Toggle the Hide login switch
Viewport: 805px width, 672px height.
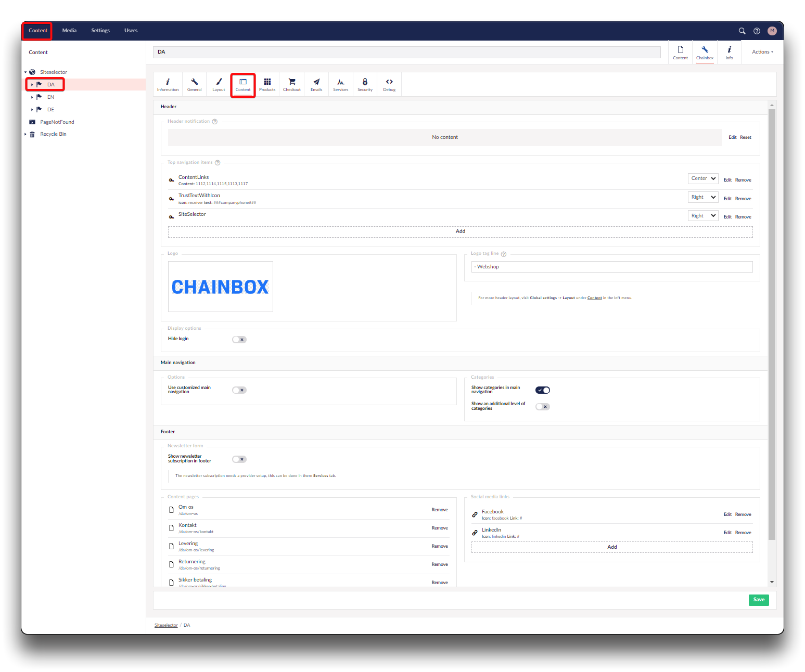(x=239, y=340)
